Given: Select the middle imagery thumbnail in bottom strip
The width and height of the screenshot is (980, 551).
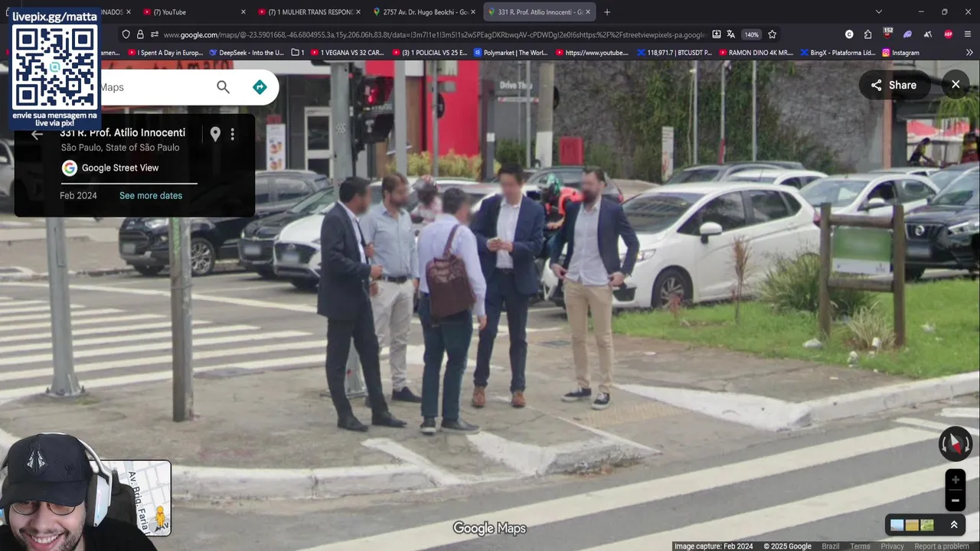Looking at the screenshot, I should 912,525.
